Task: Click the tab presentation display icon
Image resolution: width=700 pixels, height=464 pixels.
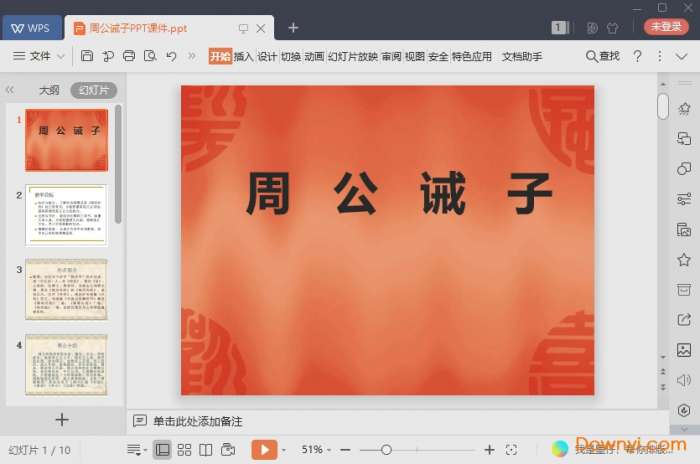Action: [243, 29]
